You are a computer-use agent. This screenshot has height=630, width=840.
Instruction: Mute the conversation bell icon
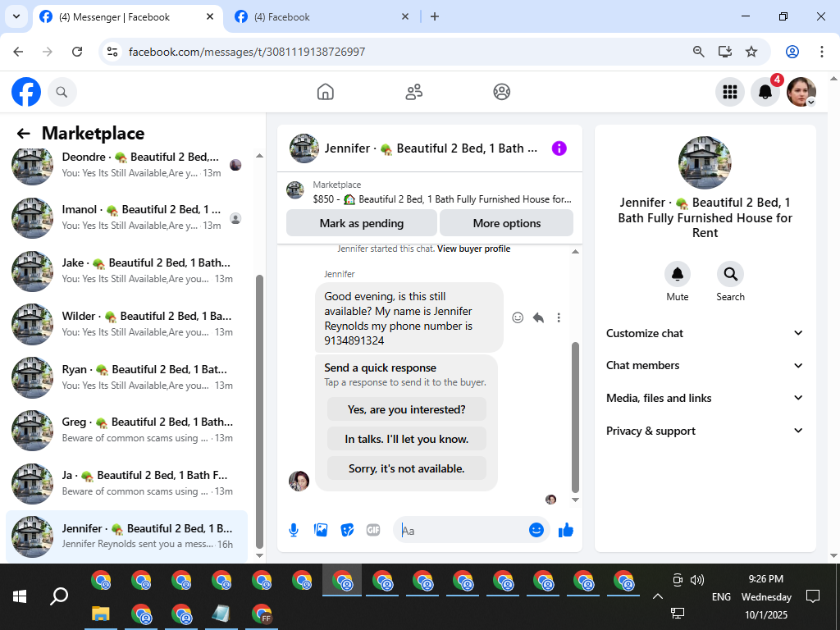677,274
